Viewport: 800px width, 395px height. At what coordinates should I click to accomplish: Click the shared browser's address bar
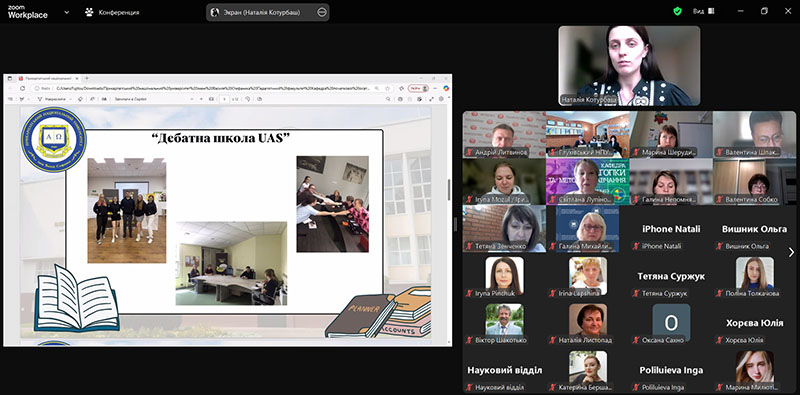tap(212, 88)
